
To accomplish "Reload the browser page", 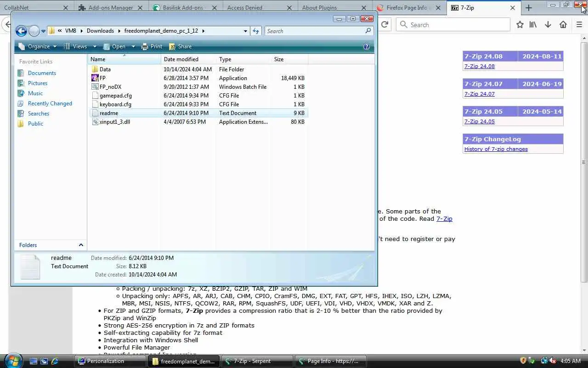I will [385, 24].
